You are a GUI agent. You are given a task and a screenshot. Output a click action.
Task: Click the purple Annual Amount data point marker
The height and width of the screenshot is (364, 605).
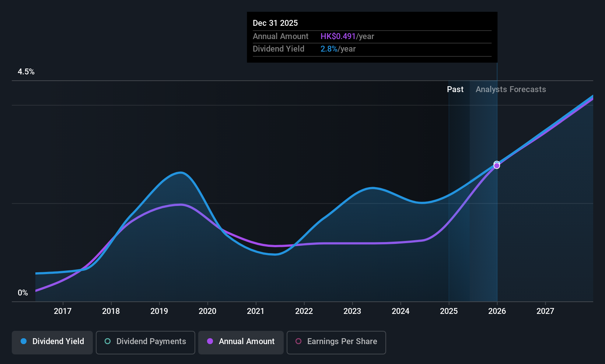[x=497, y=166]
